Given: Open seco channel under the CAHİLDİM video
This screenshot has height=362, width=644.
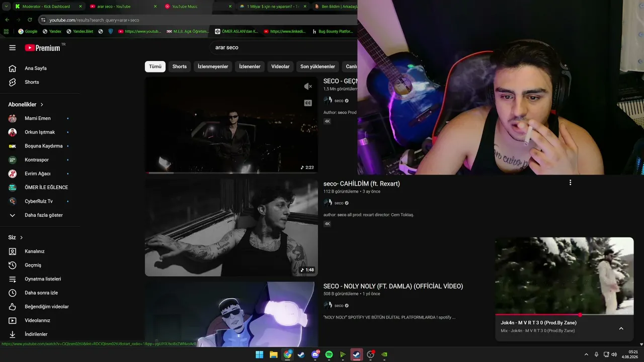Looking at the screenshot, I should point(339,203).
